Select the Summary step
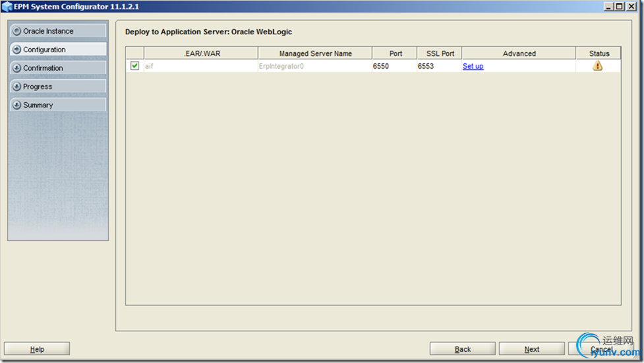644x363 pixels. [x=58, y=105]
